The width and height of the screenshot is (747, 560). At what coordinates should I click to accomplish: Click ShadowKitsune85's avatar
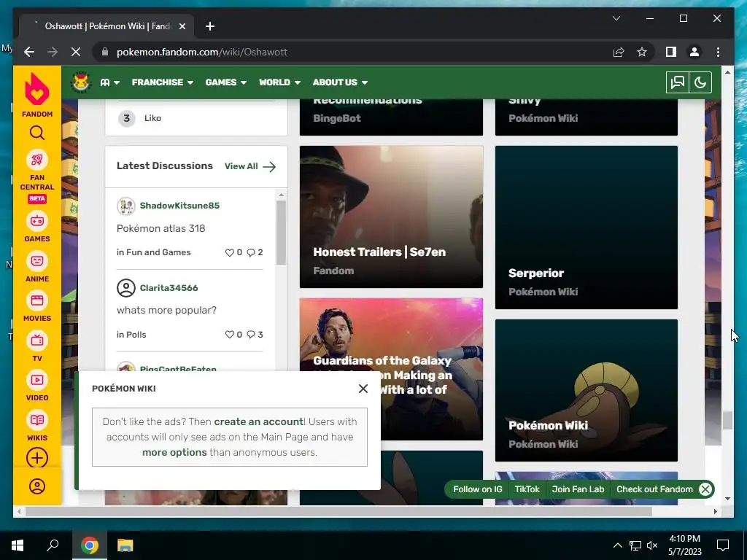pos(125,206)
